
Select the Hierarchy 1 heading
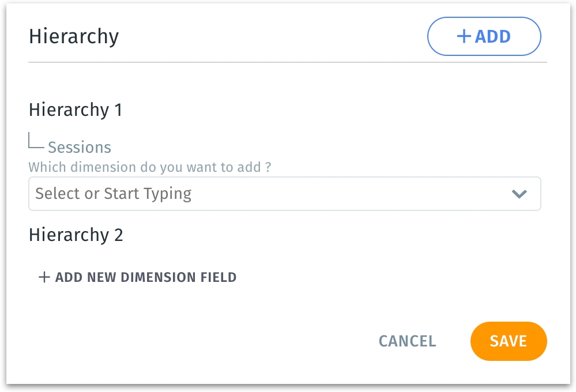pos(76,110)
